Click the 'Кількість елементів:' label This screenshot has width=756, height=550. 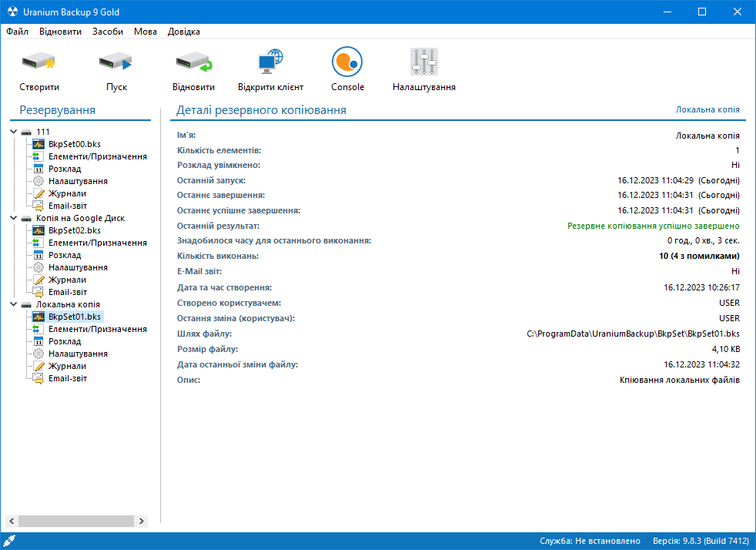tap(219, 150)
